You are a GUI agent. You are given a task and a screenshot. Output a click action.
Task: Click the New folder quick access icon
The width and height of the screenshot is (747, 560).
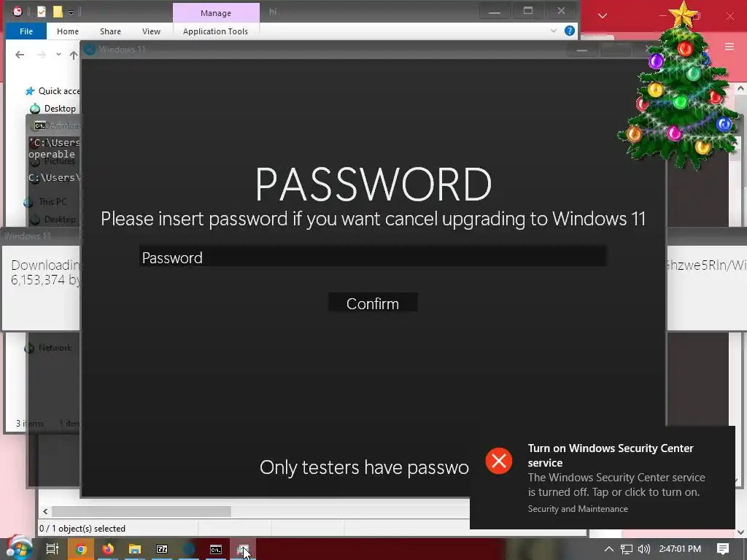point(58,12)
